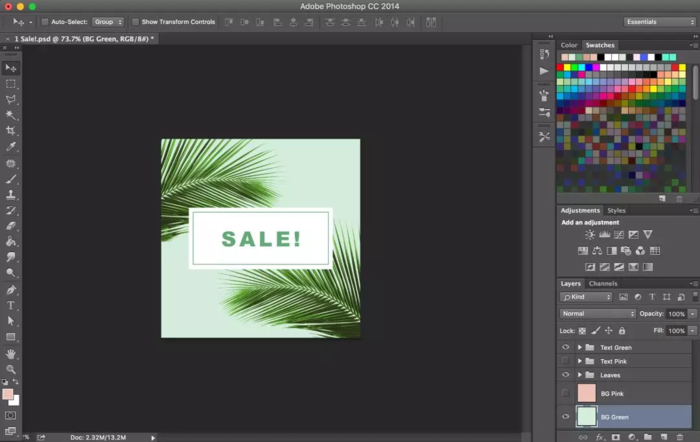Select the Move tool

tap(11, 68)
